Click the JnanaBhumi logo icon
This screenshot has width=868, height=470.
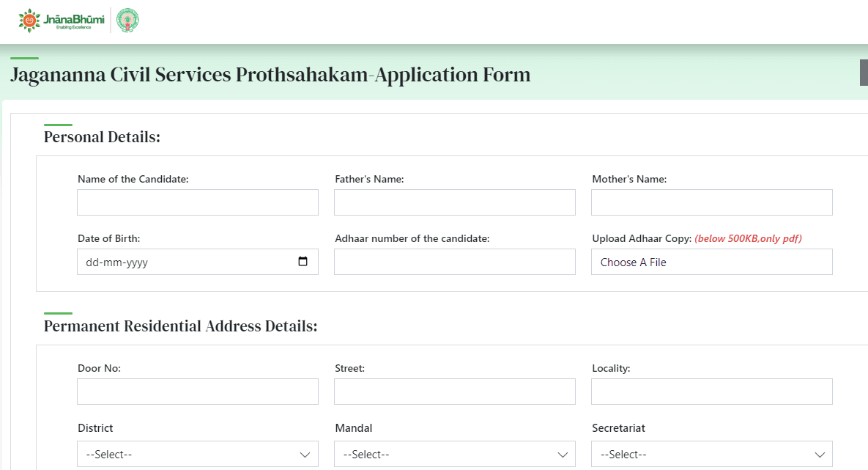(29, 18)
